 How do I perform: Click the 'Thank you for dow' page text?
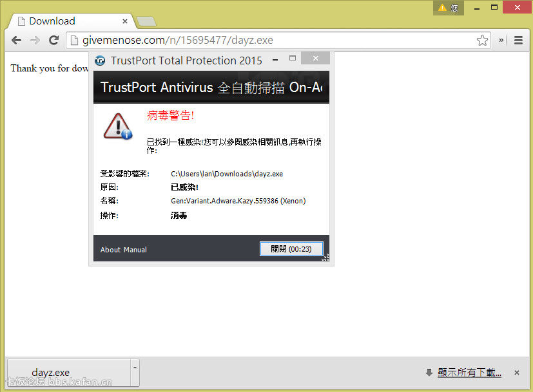[x=49, y=68]
